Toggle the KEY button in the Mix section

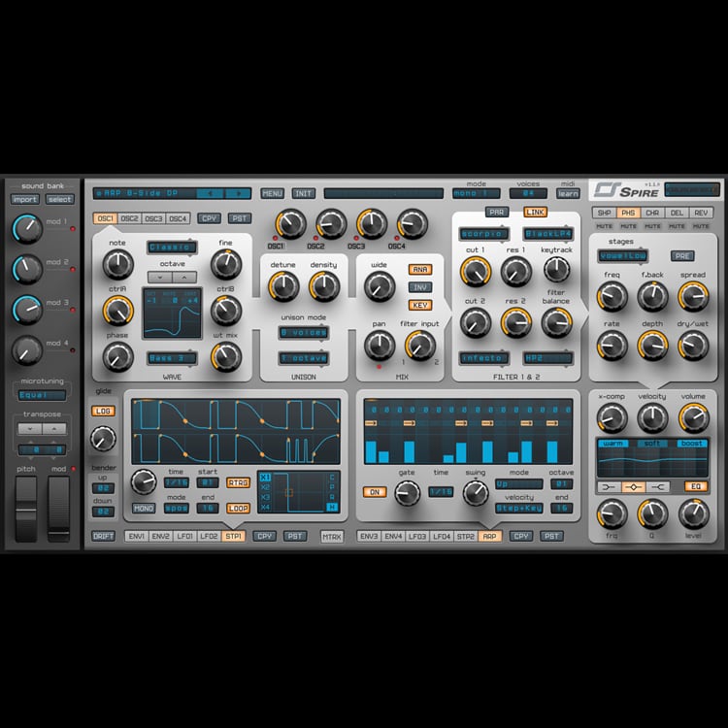point(420,305)
